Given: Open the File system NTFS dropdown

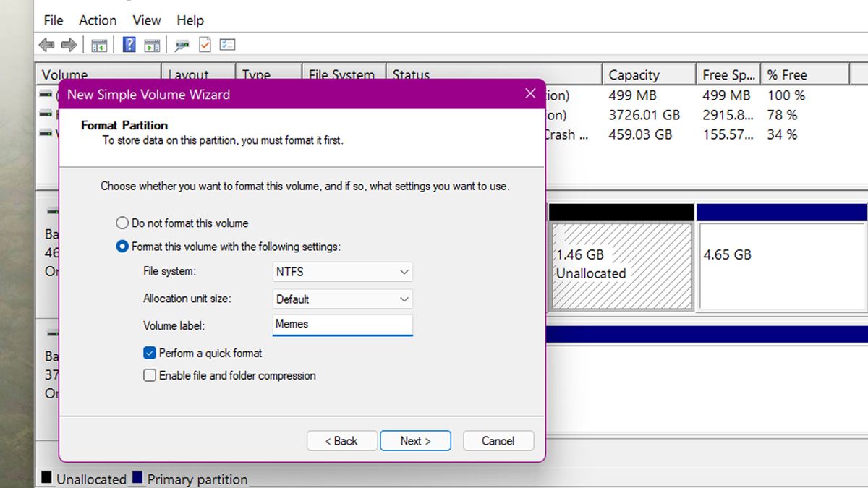Looking at the screenshot, I should click(x=342, y=272).
